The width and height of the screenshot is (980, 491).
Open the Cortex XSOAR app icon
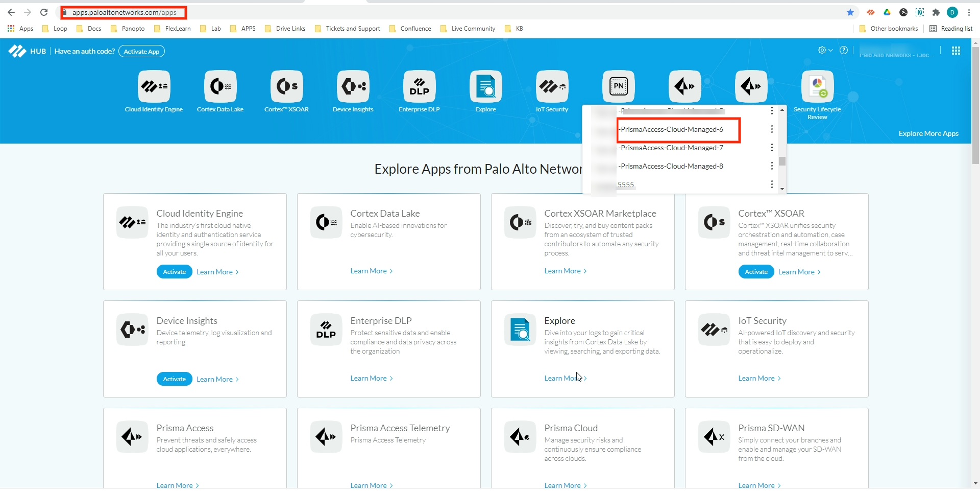click(x=286, y=86)
